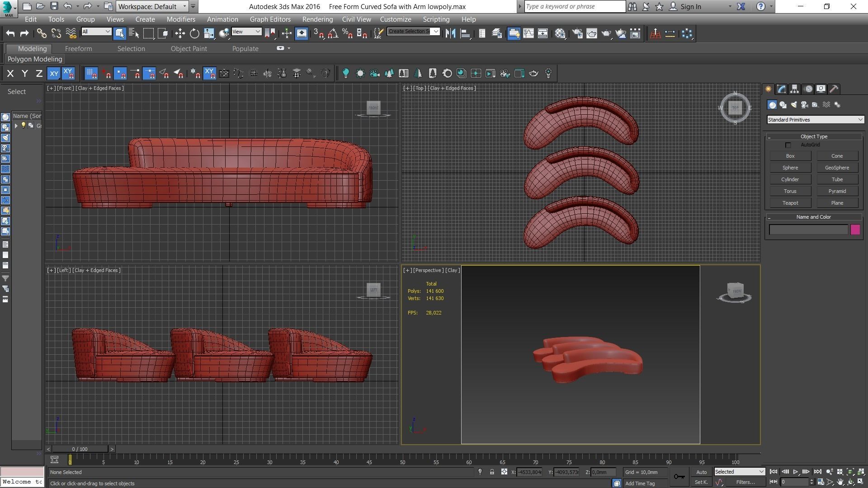Click the time slider 0 / 100 handle

[80, 449]
